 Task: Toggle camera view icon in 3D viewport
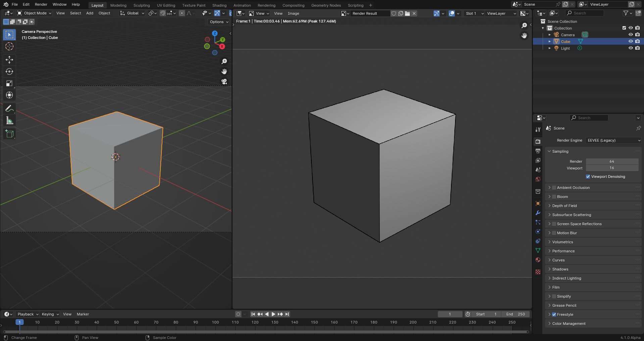[x=224, y=82]
